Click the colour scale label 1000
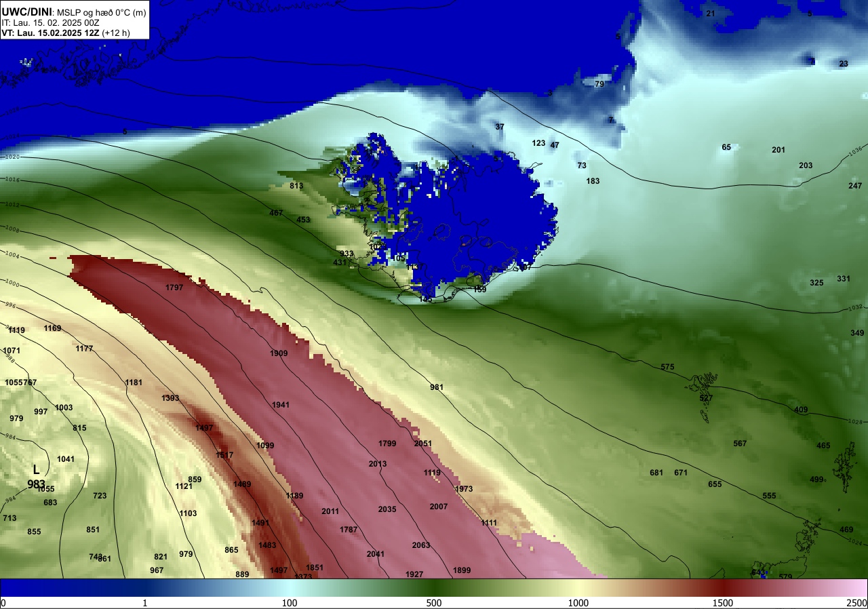 pyautogui.click(x=578, y=603)
